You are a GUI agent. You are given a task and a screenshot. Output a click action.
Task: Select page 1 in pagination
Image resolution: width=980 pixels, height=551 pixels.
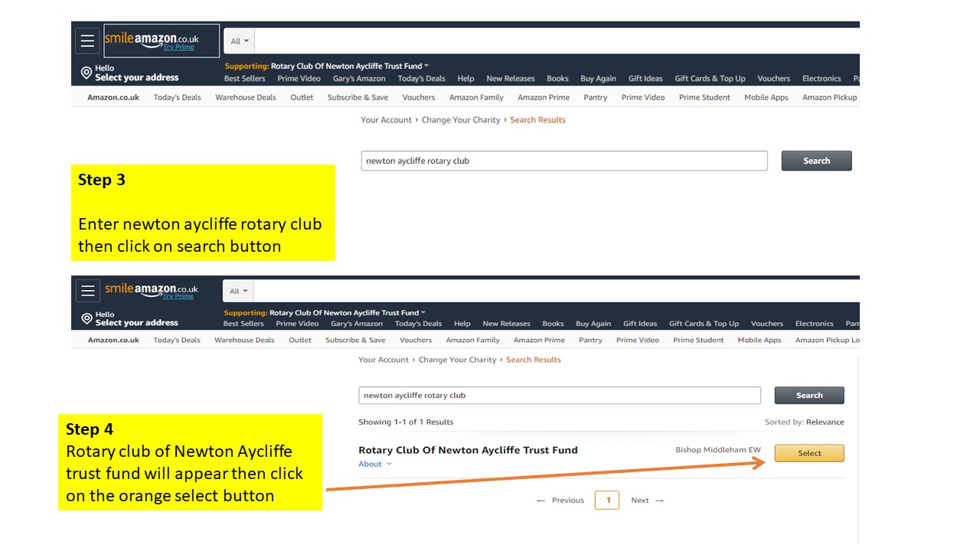point(607,500)
